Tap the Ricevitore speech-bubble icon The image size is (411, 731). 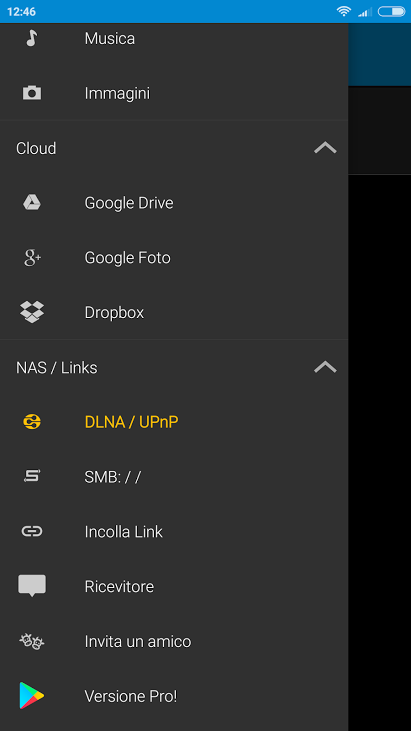coord(32,586)
